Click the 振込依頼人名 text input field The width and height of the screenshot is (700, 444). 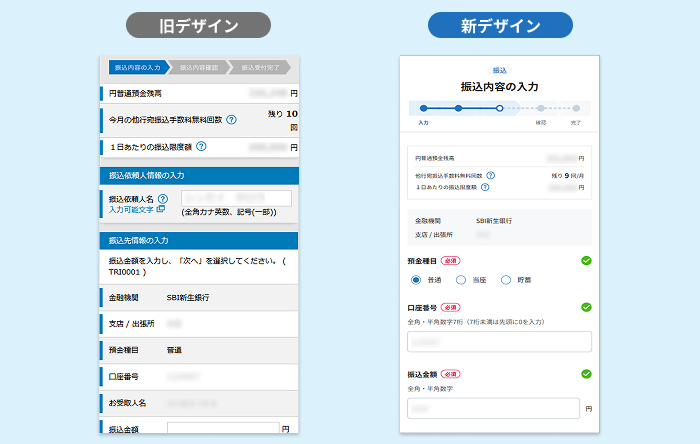pos(236,198)
